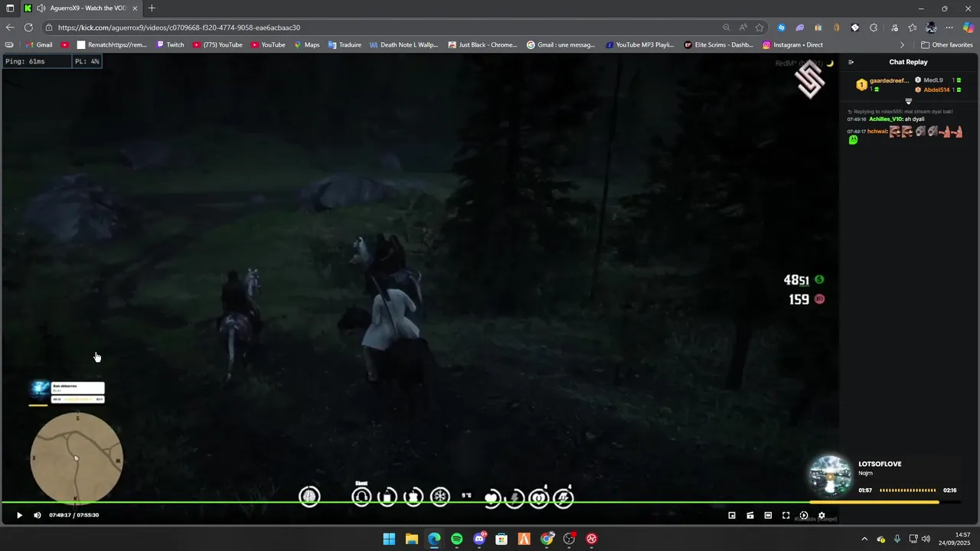Play the paused Kick VOD
Image resolution: width=980 pixels, height=551 pixels.
tap(20, 515)
